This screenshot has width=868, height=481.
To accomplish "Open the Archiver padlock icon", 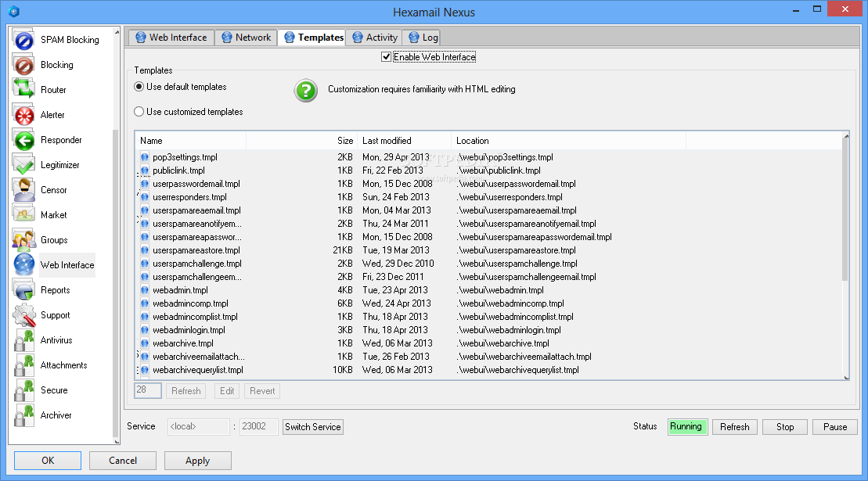I will click(x=23, y=415).
